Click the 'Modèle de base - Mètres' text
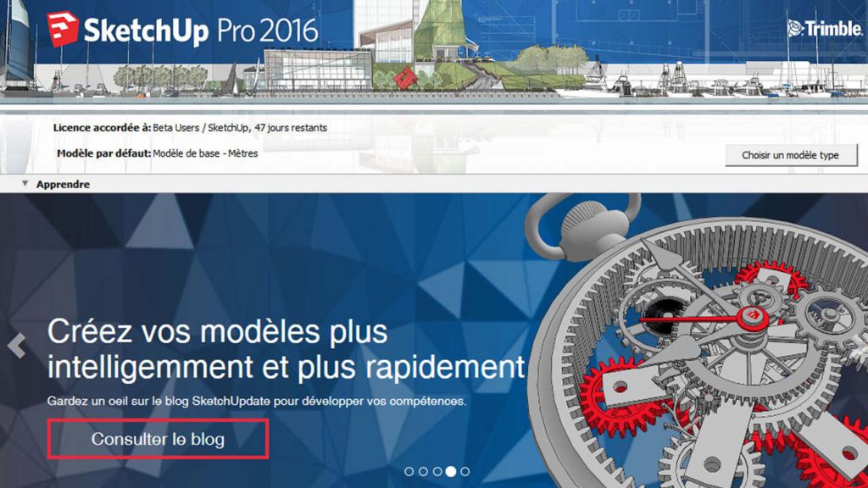The width and height of the screenshot is (868, 488). pos(205,154)
